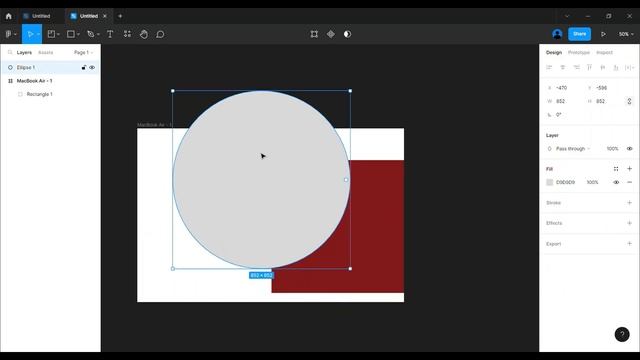Switch to the Prototype tab
640x360 pixels.
579,52
